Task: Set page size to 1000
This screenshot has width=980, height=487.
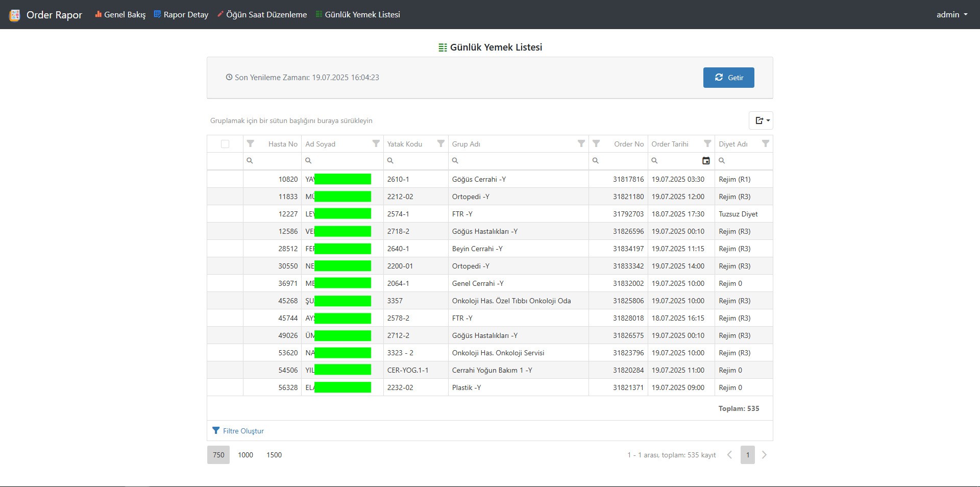Action: (x=246, y=455)
